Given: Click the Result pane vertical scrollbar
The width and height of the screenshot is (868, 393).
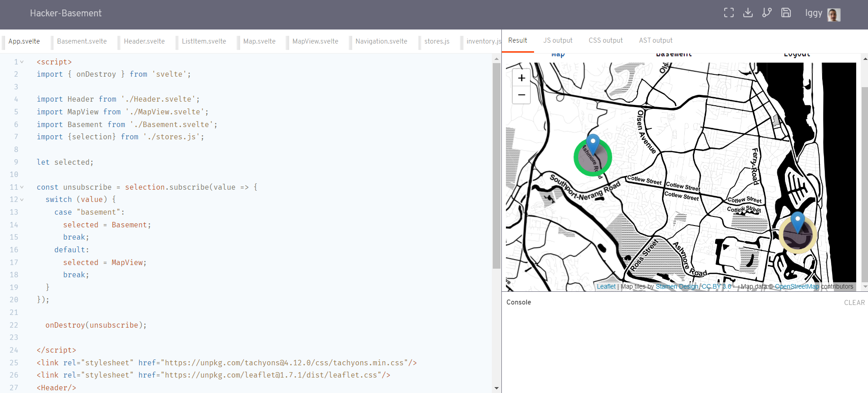Looking at the screenshot, I should pos(865,184).
